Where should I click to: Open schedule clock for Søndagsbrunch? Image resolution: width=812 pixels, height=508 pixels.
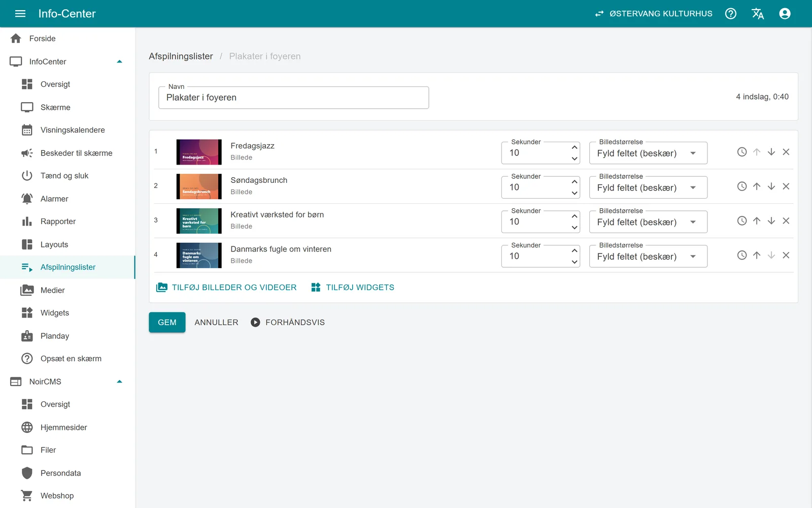point(742,186)
